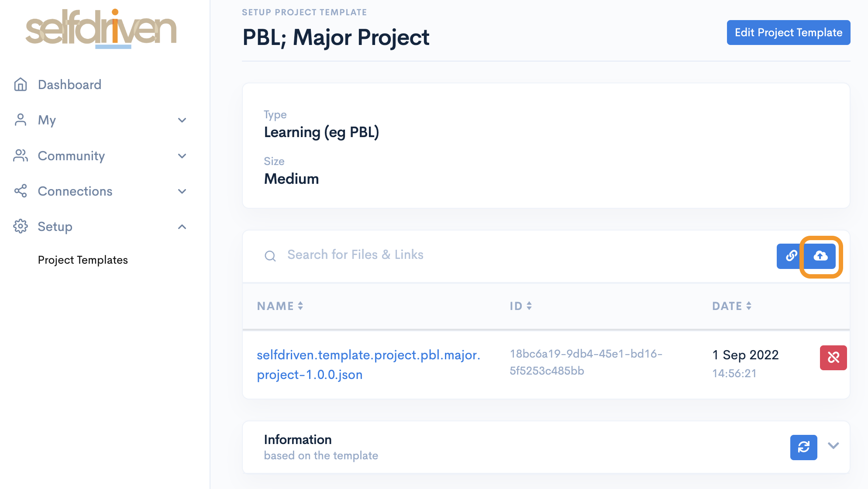Click the Setup gear icon
This screenshot has height=489, width=868.
(x=21, y=227)
